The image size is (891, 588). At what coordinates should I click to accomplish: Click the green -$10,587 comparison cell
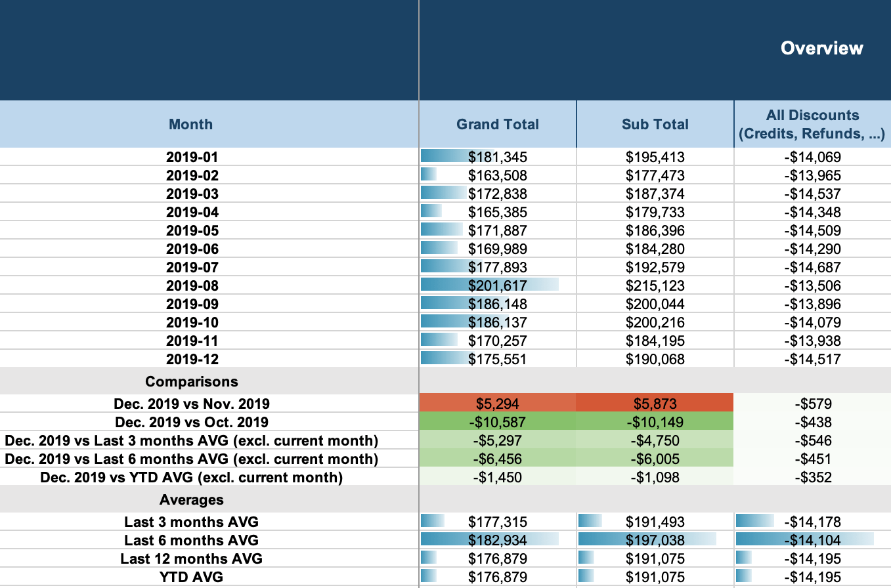[498, 422]
